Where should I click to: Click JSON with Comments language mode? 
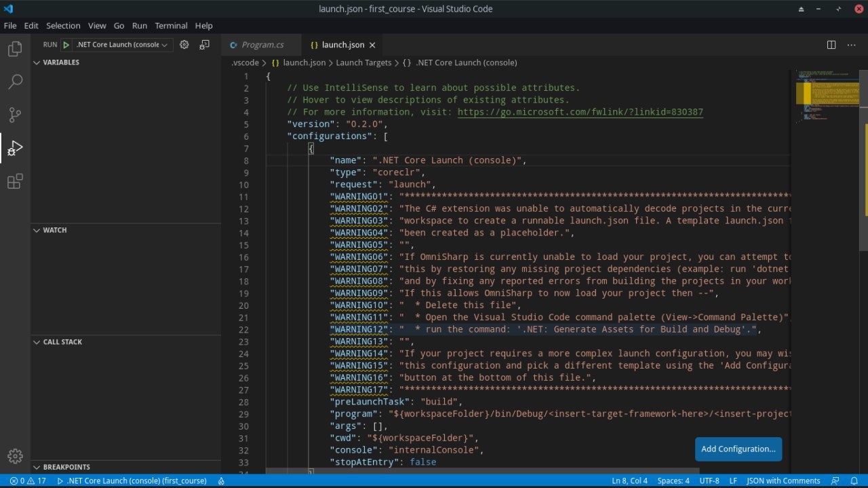(783, 481)
